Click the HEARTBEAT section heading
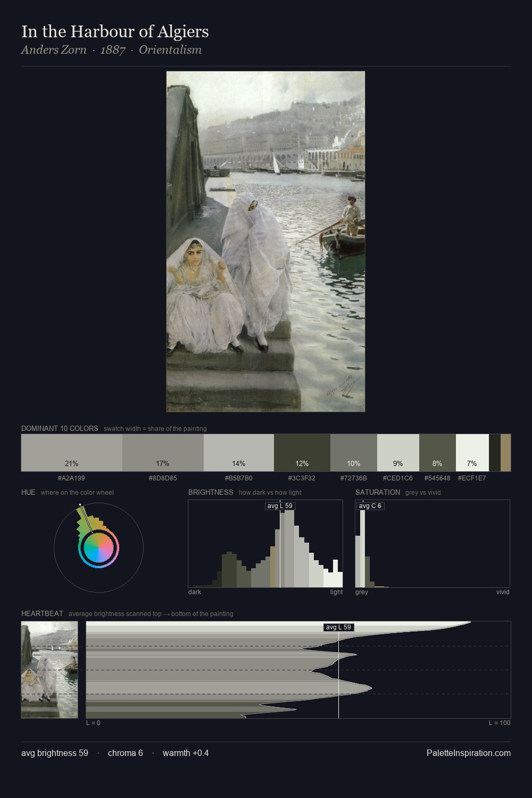Screen dimensions: 532x798 point(42,613)
